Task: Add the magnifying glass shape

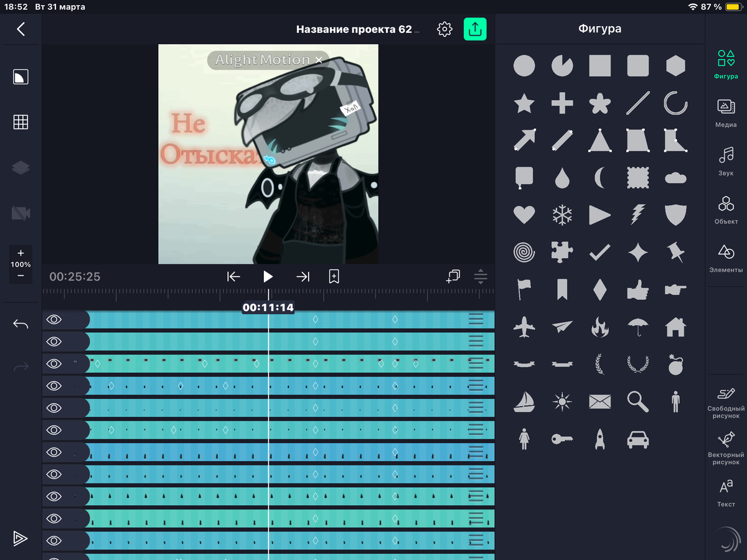Action: [638, 402]
